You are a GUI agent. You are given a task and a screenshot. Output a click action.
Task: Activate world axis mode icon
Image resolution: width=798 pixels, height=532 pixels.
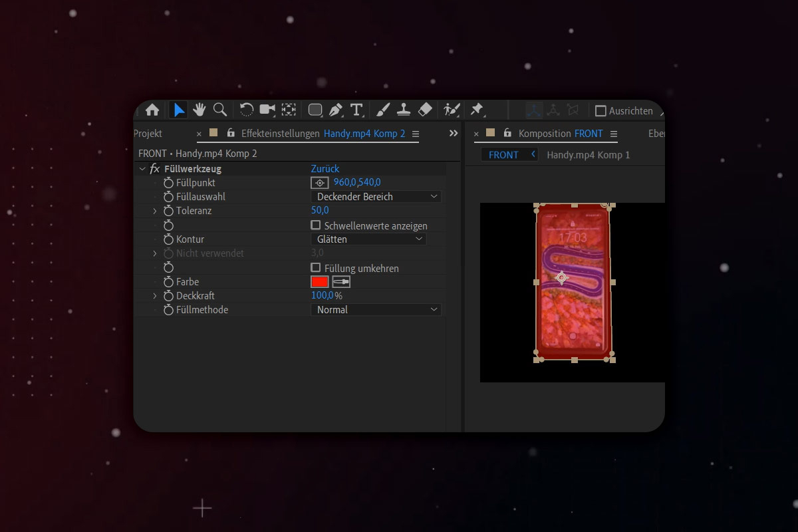(x=554, y=110)
